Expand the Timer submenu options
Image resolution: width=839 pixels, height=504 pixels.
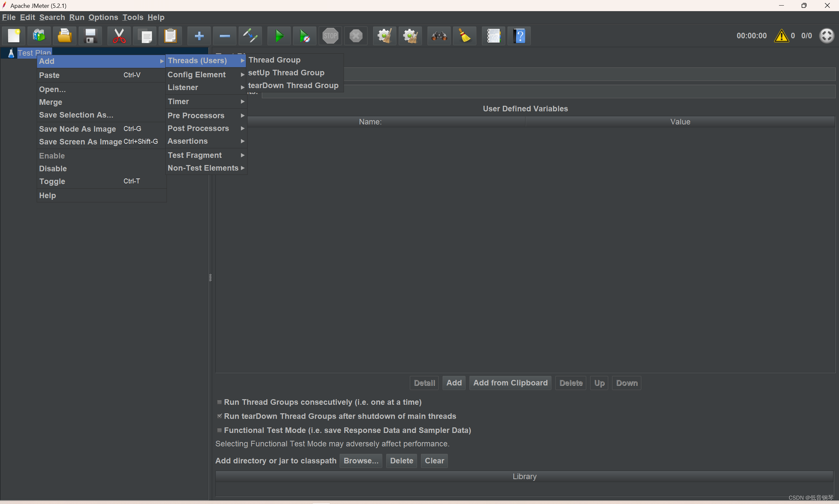[x=178, y=101]
